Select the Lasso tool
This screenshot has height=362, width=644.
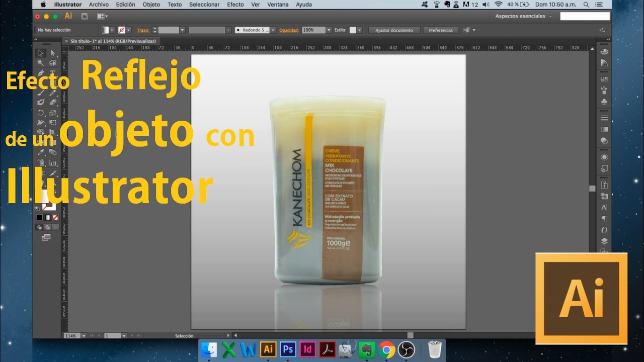pos(52,63)
